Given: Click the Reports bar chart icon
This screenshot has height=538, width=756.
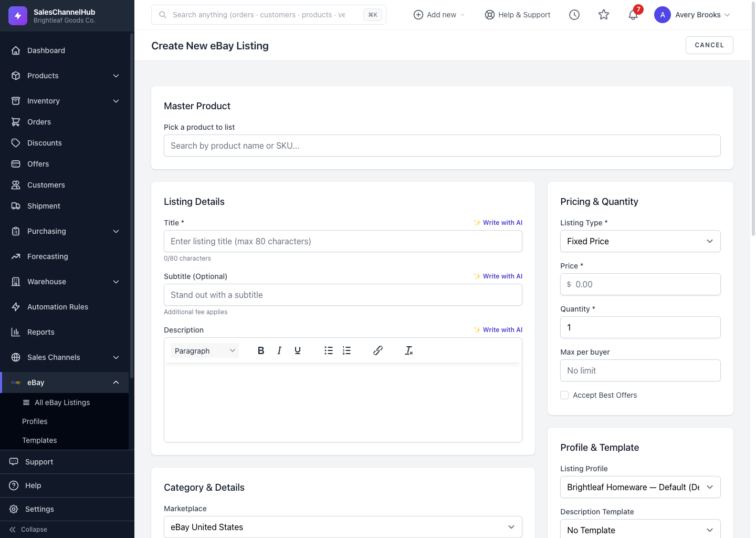Looking at the screenshot, I should coord(16,332).
